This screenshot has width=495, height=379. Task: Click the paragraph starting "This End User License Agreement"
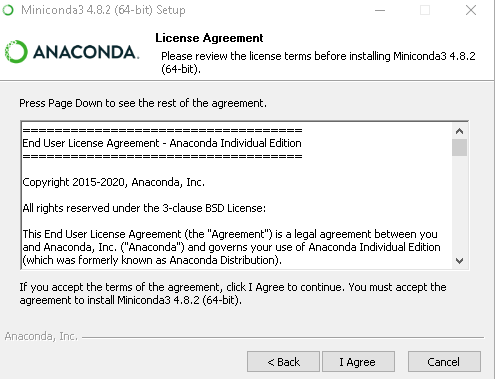231,247
